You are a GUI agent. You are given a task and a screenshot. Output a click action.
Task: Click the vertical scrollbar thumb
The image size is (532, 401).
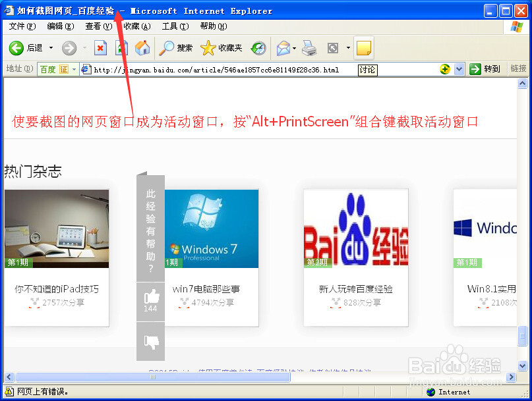(523, 336)
